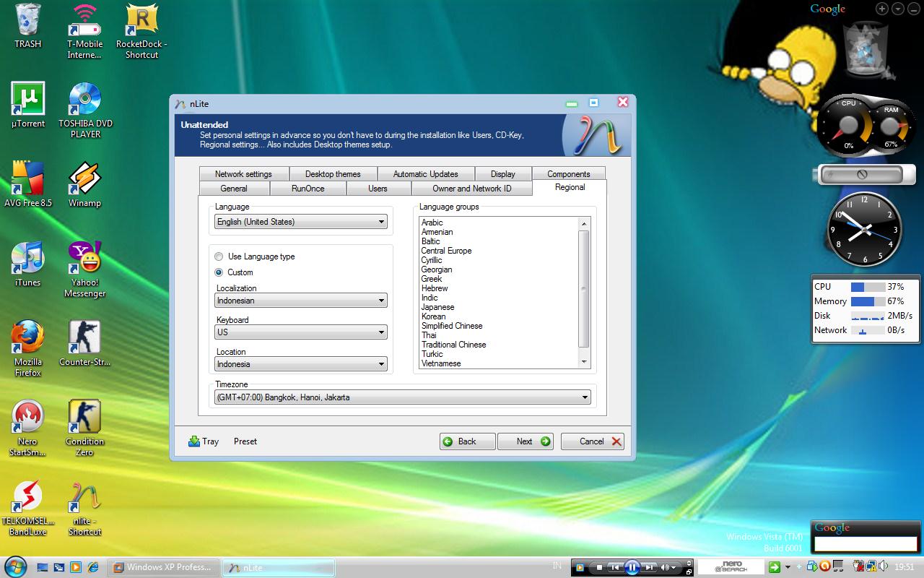Screen dimensions: 924x578
Task: Switch to Windows XP Profess... taskbar window
Action: [x=163, y=567]
